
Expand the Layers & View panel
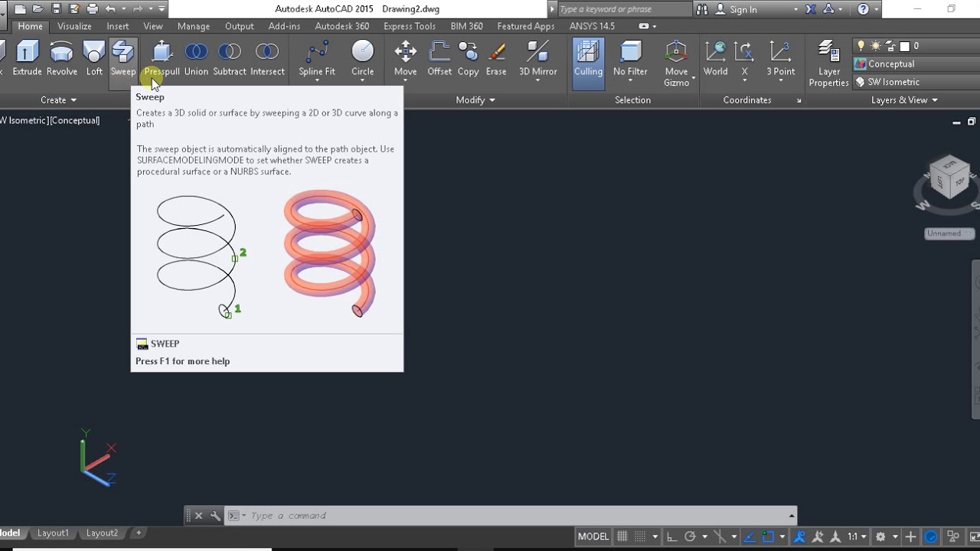904,100
